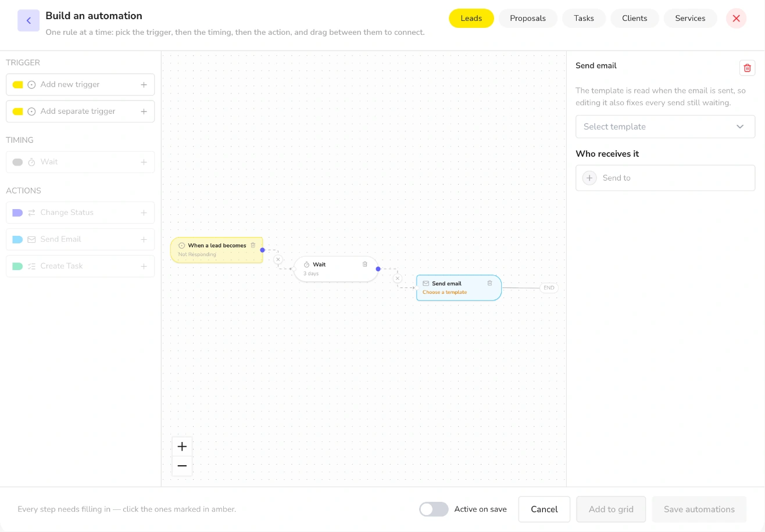Image resolution: width=765 pixels, height=532 pixels.
Task: Select the Wait 3 days node
Action: (336, 269)
